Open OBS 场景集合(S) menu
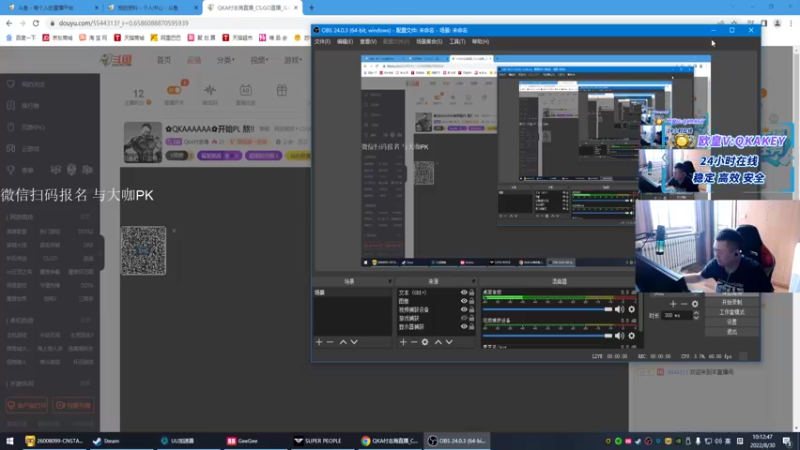Screen dimensions: 800x450 point(429,42)
